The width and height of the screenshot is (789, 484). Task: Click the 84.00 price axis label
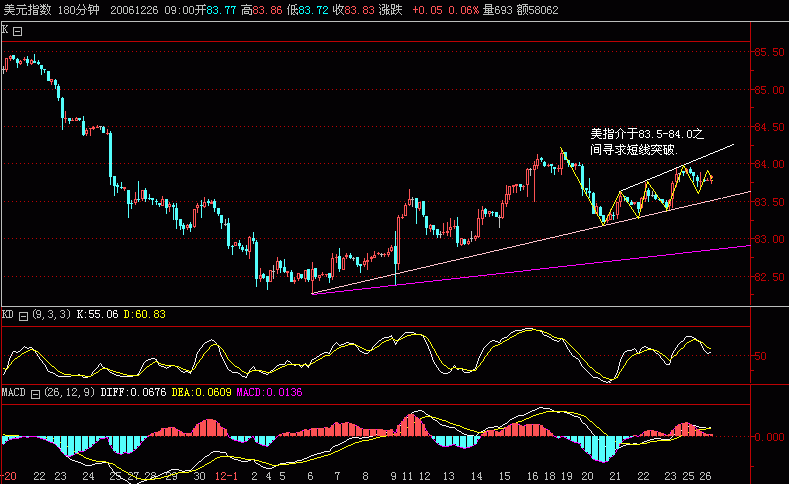pos(769,164)
